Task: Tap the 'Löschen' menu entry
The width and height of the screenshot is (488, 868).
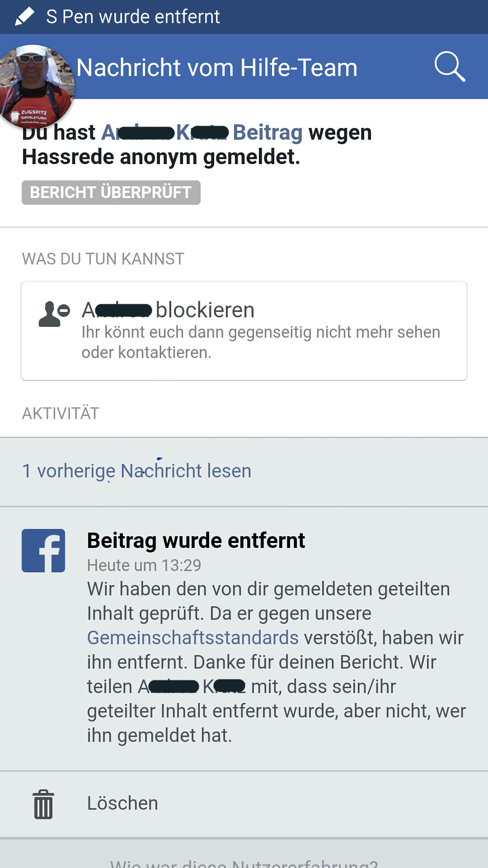Action: pyautogui.click(x=122, y=803)
